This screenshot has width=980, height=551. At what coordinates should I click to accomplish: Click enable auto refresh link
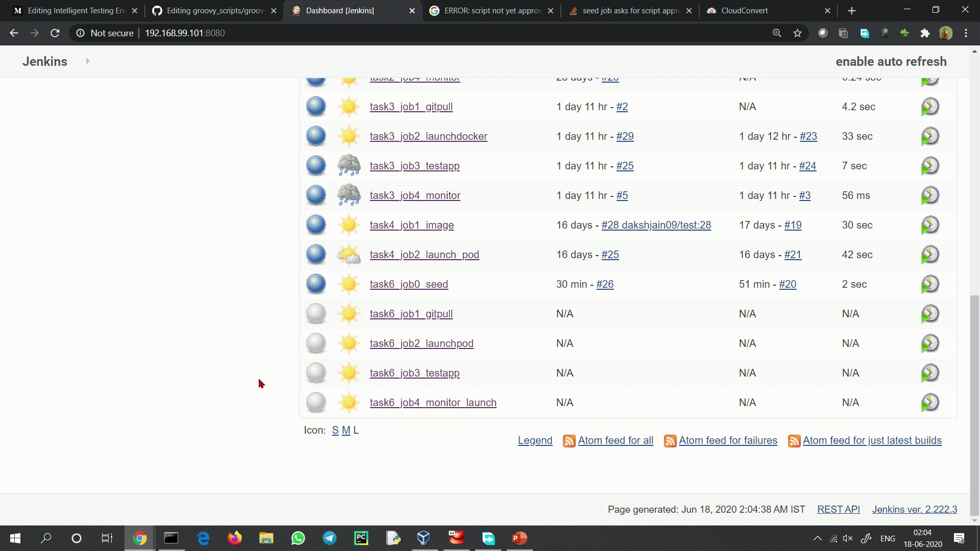click(x=891, y=61)
